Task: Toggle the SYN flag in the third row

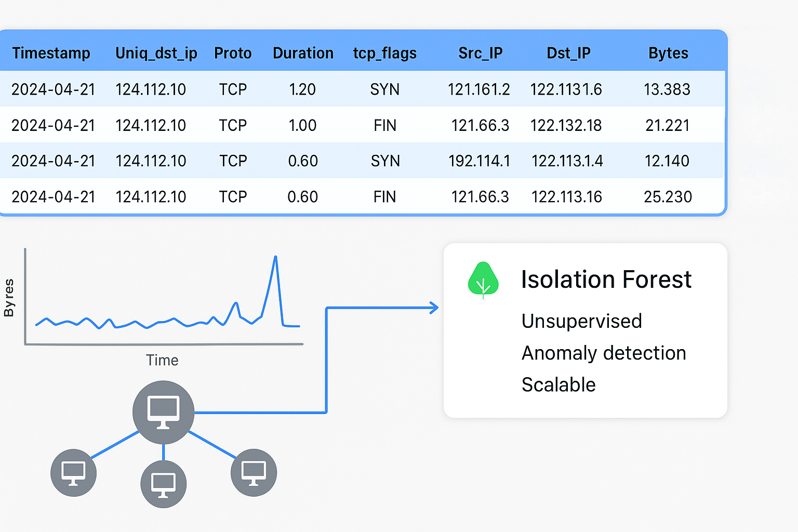Action: click(x=384, y=161)
